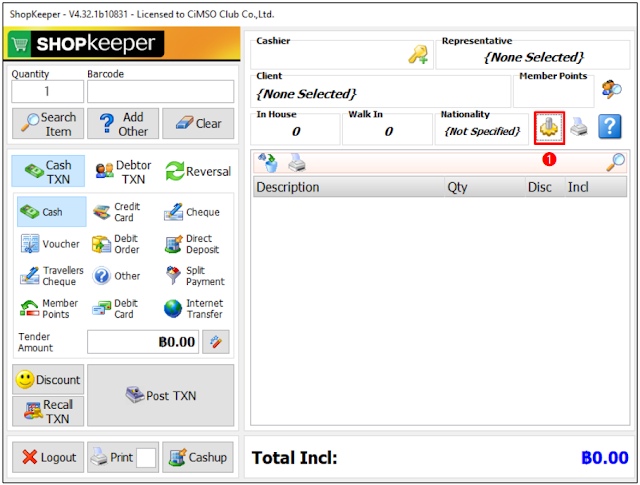Click the Incl column header
640x485 pixels.
pyautogui.click(x=596, y=187)
